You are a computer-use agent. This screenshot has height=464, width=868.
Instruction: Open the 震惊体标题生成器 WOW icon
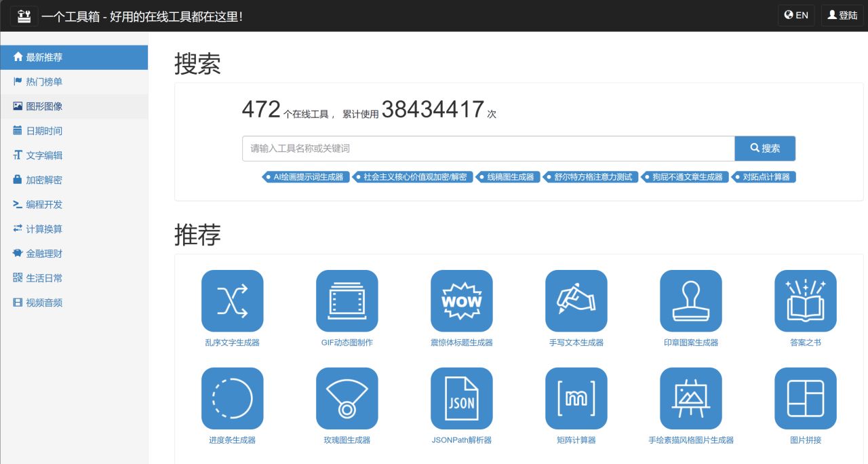click(461, 301)
